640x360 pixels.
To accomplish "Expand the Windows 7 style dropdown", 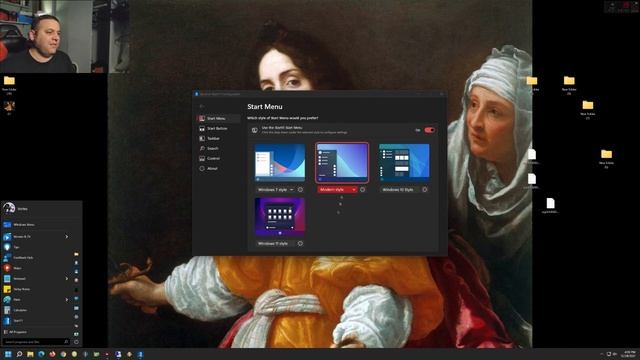I will pos(276,190).
